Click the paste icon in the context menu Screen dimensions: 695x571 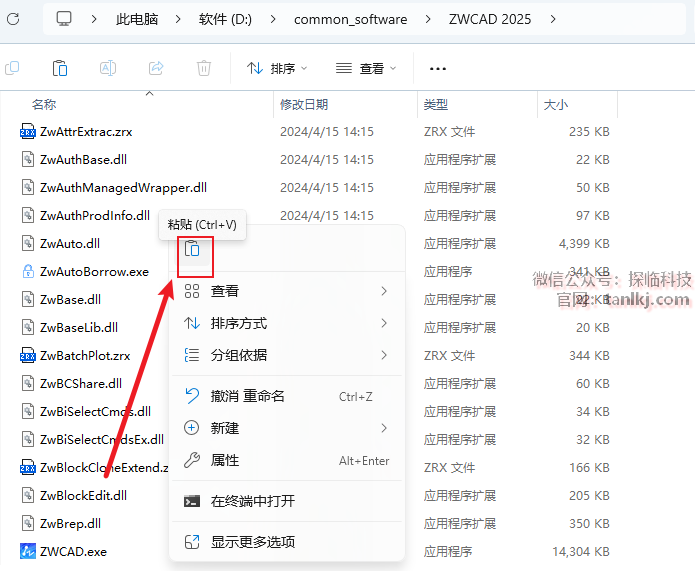192,249
